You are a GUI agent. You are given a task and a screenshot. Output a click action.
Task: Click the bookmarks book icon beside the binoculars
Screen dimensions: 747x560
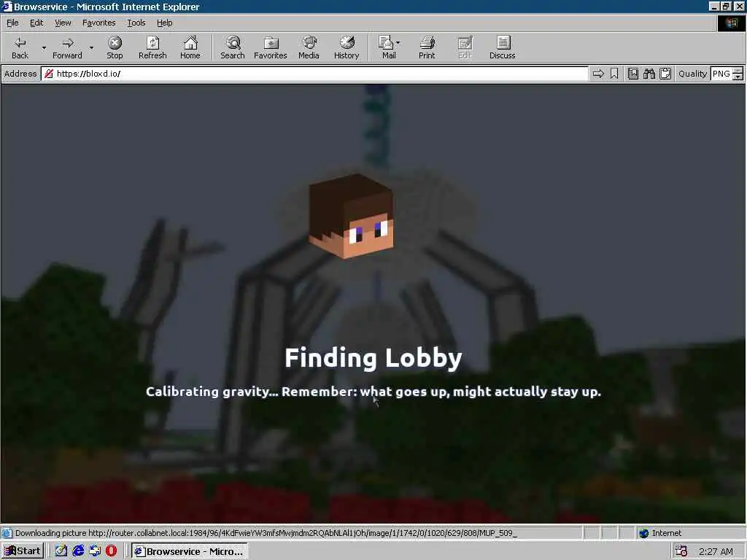coord(632,74)
